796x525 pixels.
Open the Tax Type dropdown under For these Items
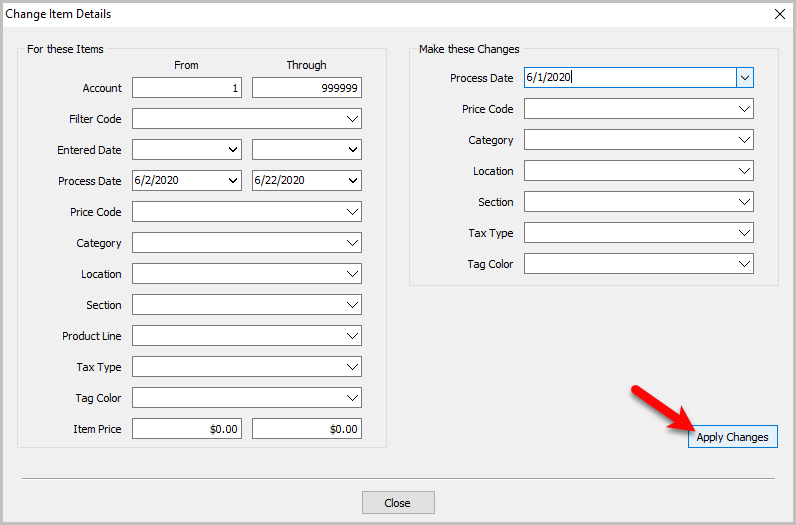pyautogui.click(x=247, y=367)
